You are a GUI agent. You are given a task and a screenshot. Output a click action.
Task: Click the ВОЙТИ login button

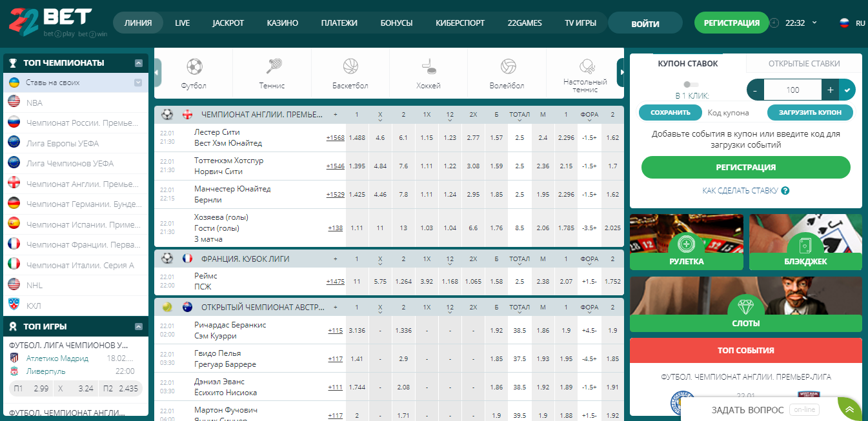(645, 23)
